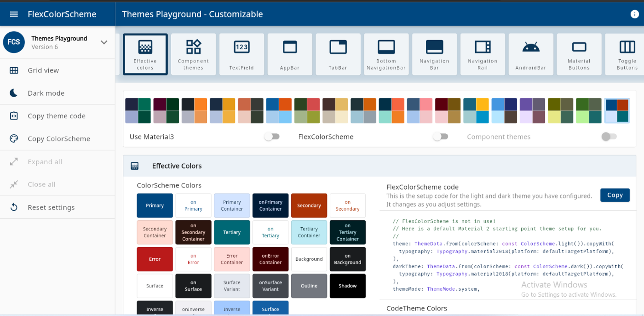Select the first navy and green theme swatch
The image size is (644, 316).
click(138, 111)
